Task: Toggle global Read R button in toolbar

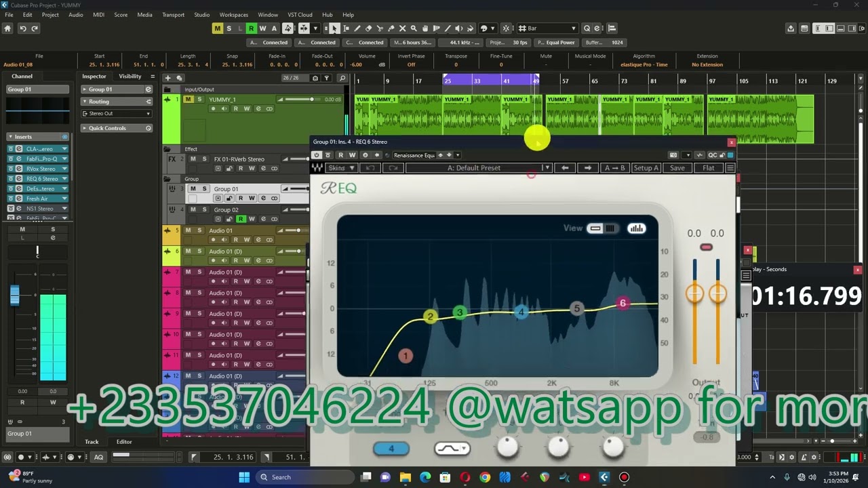Action: pos(251,28)
